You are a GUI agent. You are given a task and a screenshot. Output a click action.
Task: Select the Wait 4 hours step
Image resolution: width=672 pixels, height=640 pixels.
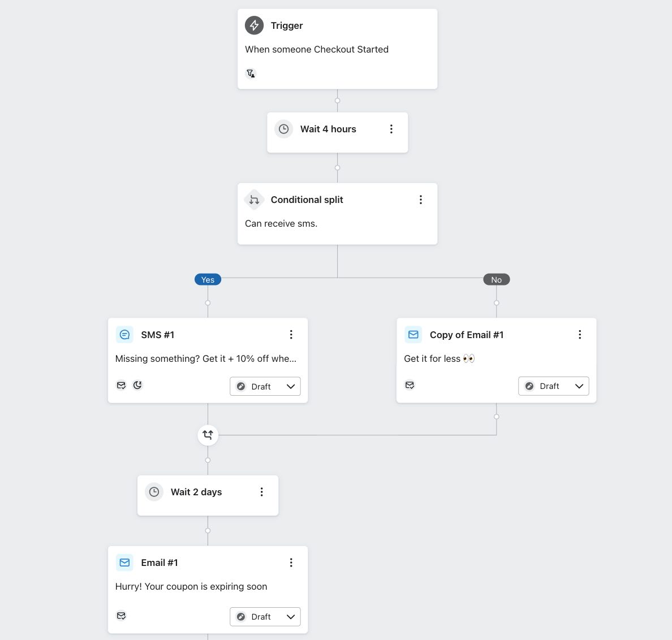pos(328,129)
